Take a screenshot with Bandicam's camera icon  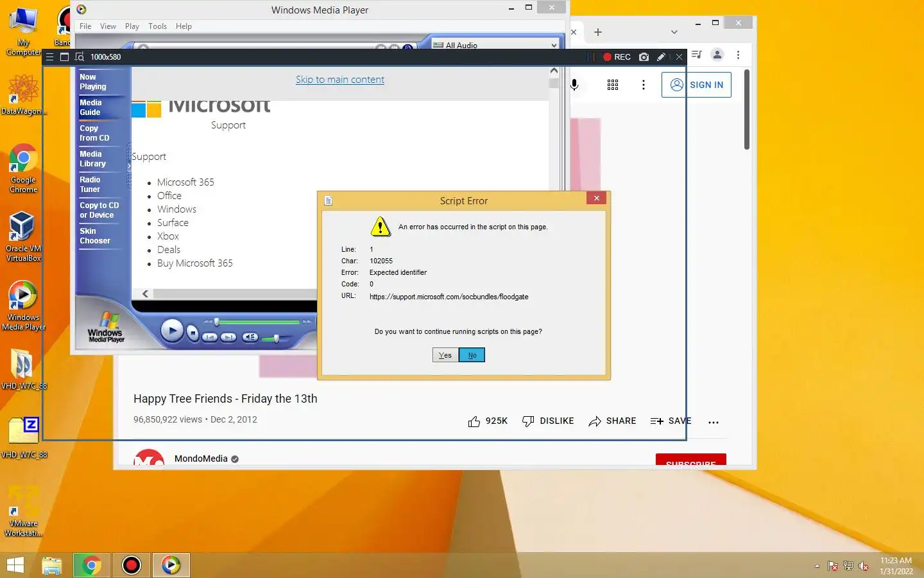pyautogui.click(x=644, y=57)
